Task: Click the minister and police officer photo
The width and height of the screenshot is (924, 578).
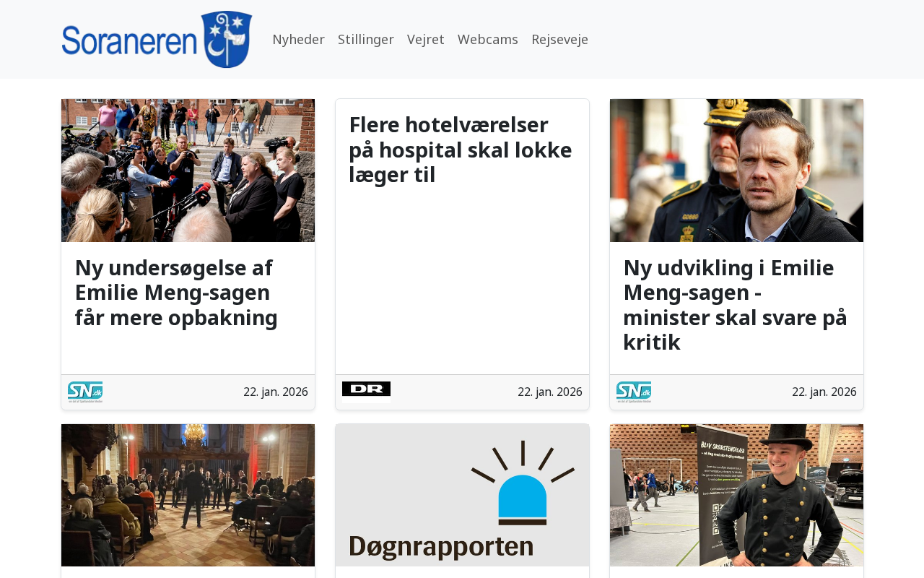Action: point(736,171)
